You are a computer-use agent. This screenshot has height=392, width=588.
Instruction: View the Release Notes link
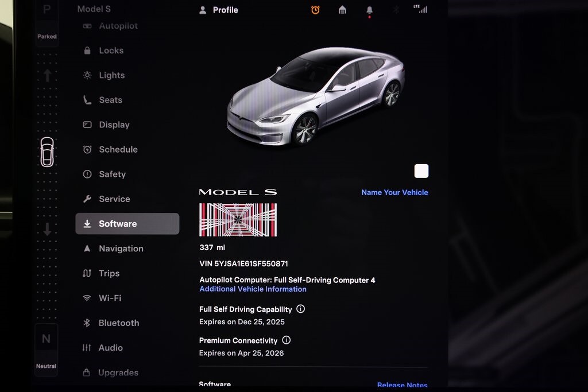pyautogui.click(x=402, y=385)
